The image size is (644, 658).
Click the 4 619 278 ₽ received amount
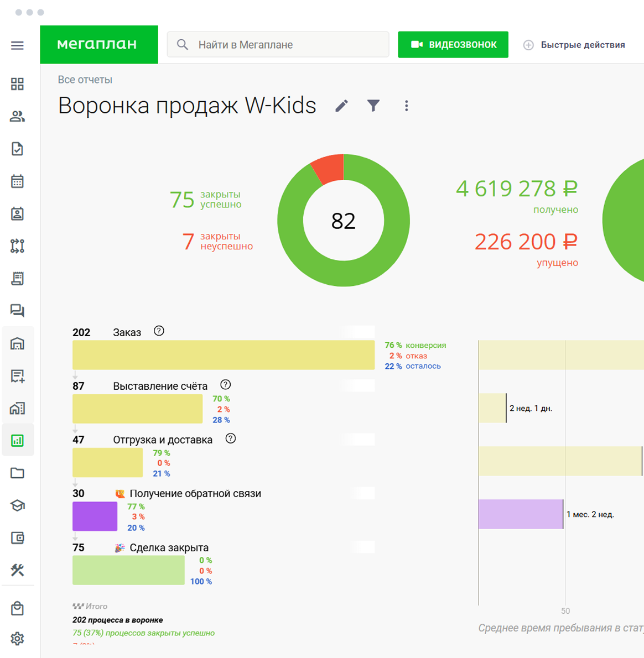[x=517, y=189]
